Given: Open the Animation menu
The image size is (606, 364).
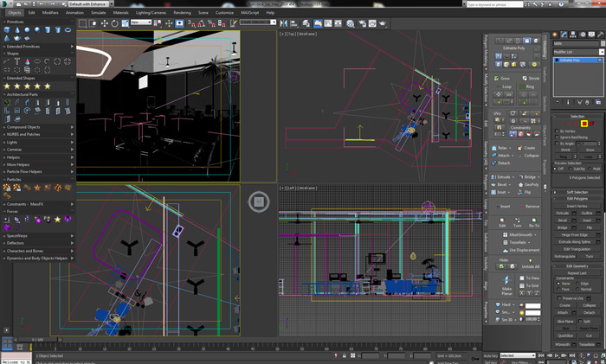Looking at the screenshot, I should [x=74, y=12].
